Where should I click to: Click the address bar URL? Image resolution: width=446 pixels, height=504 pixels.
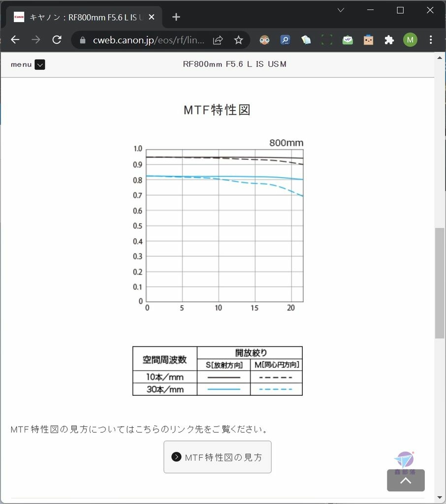pos(148,40)
